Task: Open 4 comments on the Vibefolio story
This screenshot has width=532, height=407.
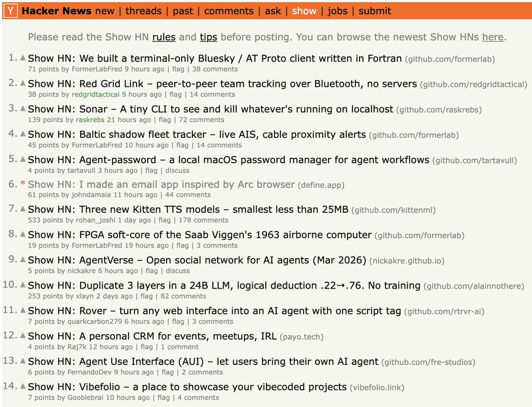Action: tap(198, 397)
